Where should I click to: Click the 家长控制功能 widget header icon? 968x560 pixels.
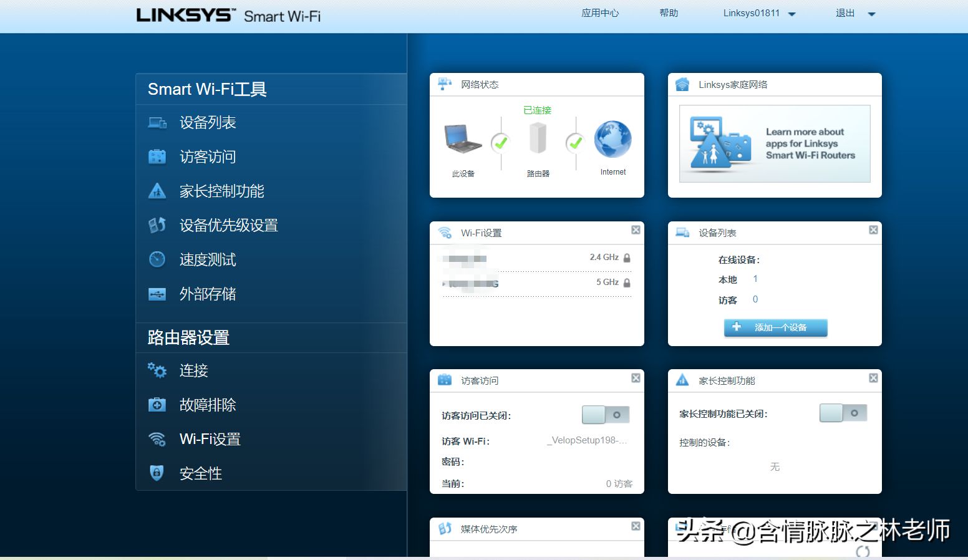(x=682, y=380)
